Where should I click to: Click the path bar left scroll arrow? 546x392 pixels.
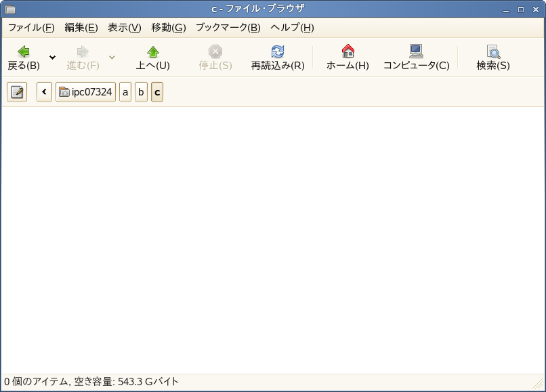pyautogui.click(x=44, y=92)
